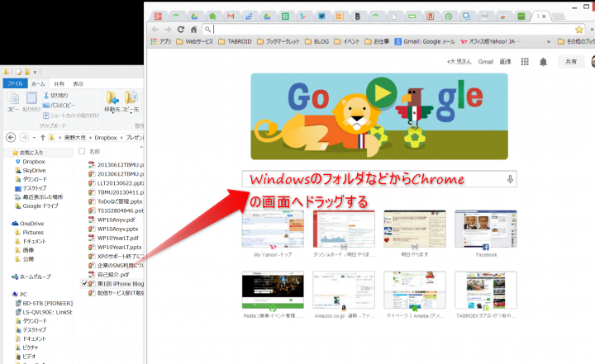Open the オフィス版Yahoo! JAPAN bookmark
Viewport: 595px width, 364px height.
pos(490,41)
